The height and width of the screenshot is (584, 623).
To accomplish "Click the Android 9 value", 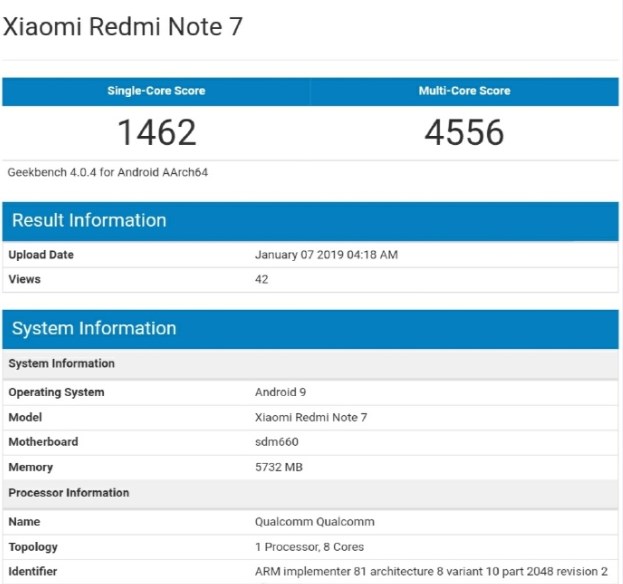I will (281, 392).
